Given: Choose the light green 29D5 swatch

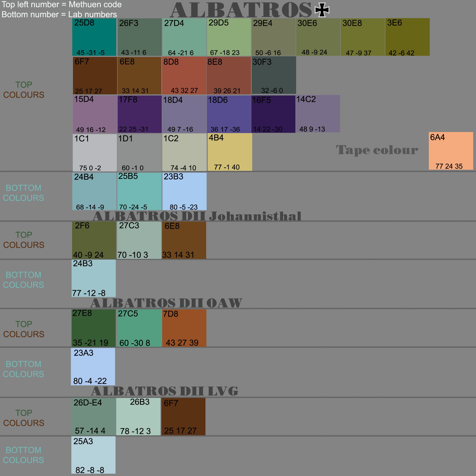Looking at the screenshot, I should point(229,37).
